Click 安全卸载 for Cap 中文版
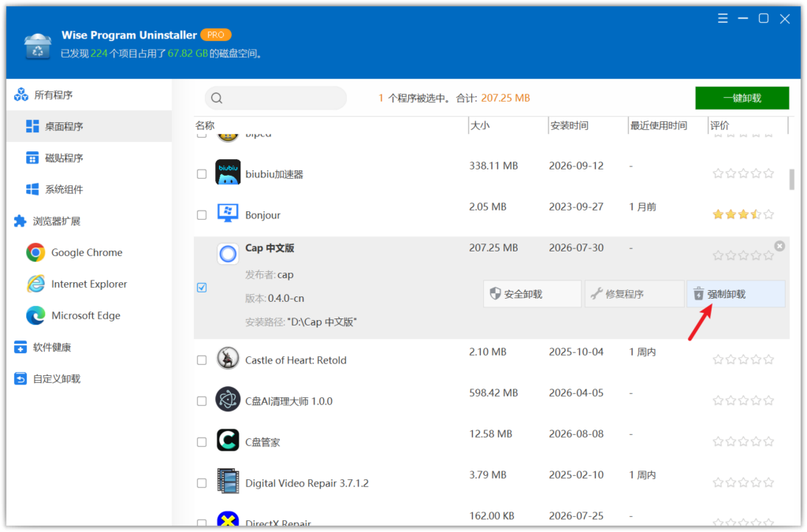This screenshot has height=532, width=807. pos(532,294)
